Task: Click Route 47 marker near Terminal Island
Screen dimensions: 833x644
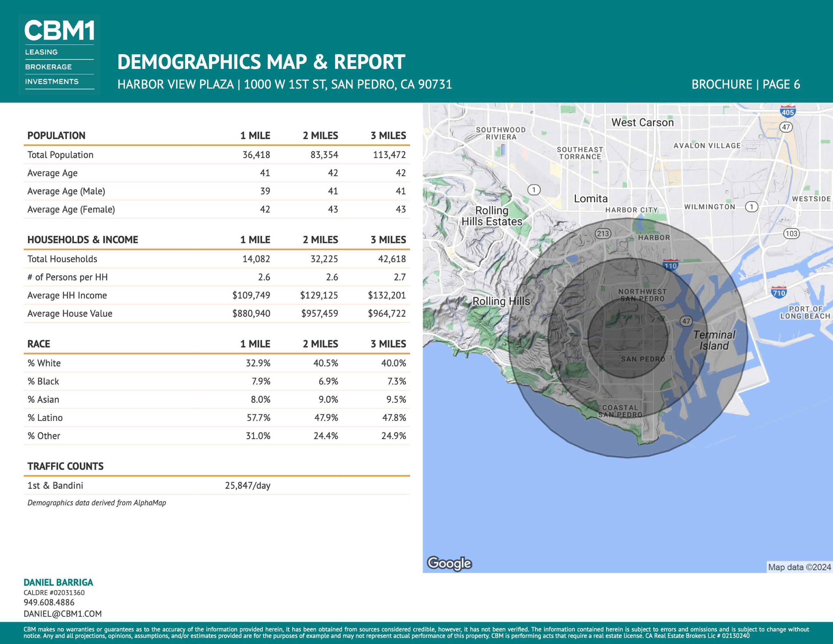Action: tap(686, 321)
